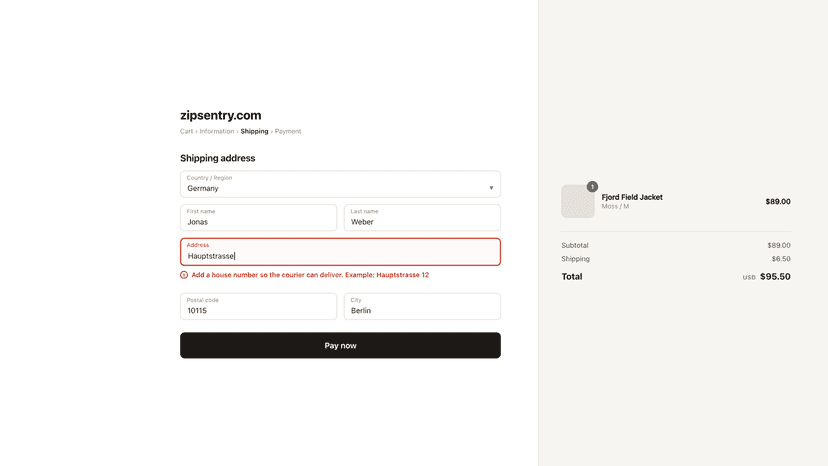
Task: Click the Fjord Field Jacket product name
Action: [x=632, y=197]
